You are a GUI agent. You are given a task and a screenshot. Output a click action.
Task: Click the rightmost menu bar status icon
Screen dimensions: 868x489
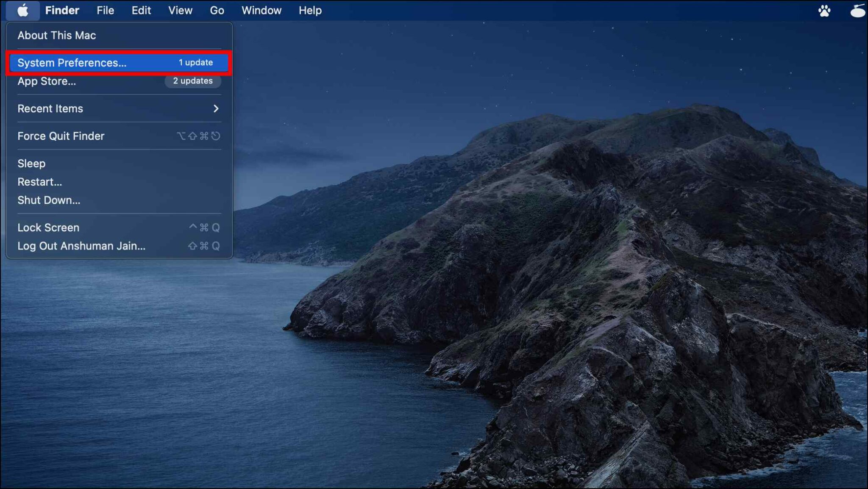[x=857, y=11]
